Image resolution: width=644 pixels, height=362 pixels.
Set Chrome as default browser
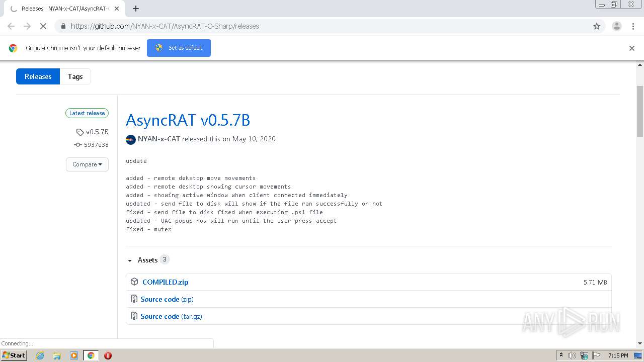(x=179, y=48)
